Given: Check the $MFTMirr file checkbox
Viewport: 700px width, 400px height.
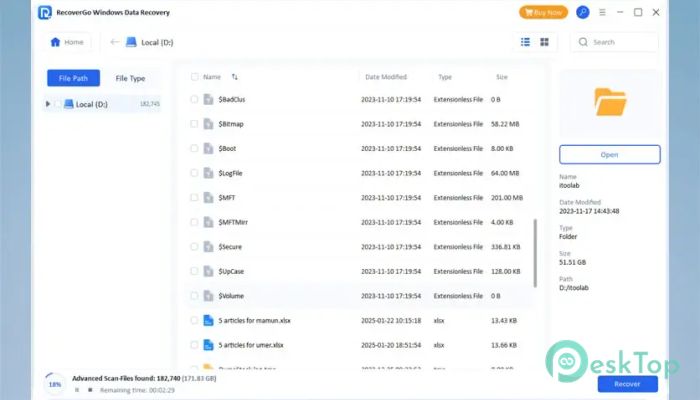Looking at the screenshot, I should click(x=194, y=222).
